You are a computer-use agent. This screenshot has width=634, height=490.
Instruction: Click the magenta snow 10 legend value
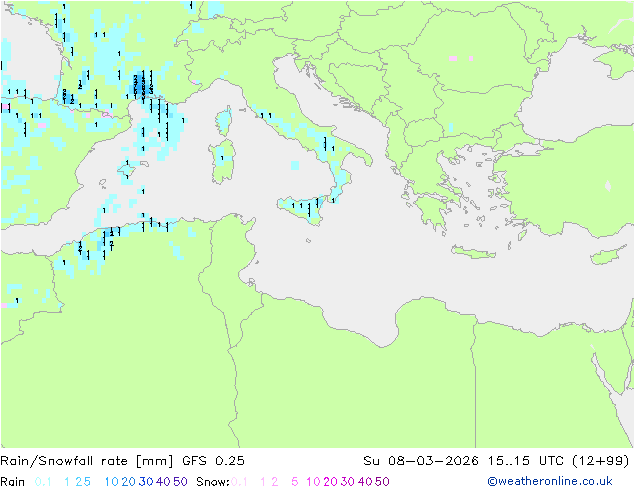pos(313,482)
